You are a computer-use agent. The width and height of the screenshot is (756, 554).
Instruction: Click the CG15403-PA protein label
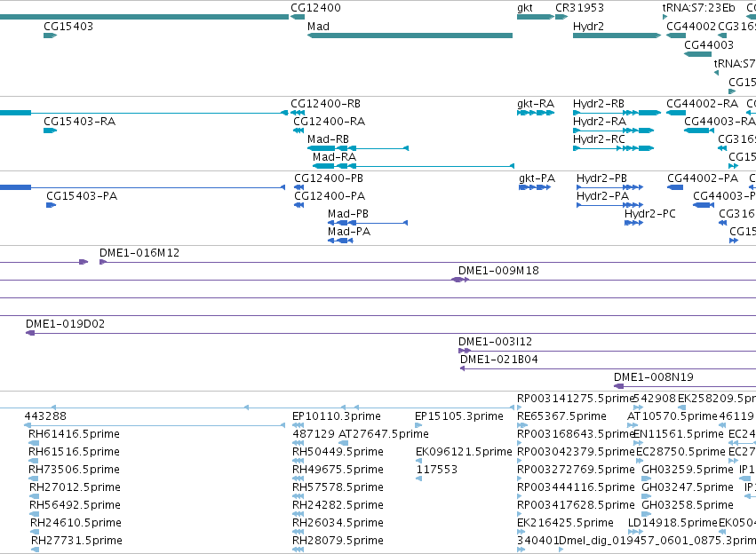coord(82,196)
